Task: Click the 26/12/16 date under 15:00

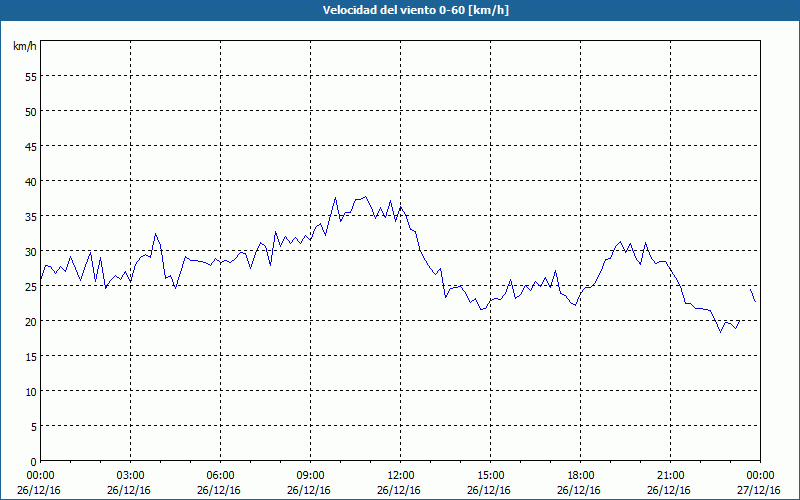Action: 489,490
